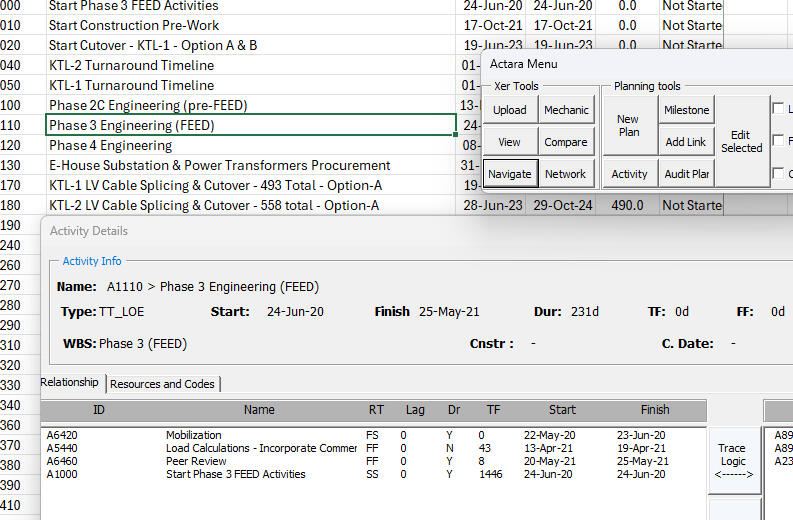Viewport: 793px width, 520px height.
Task: Click the Edit Selected button
Action: (x=740, y=141)
